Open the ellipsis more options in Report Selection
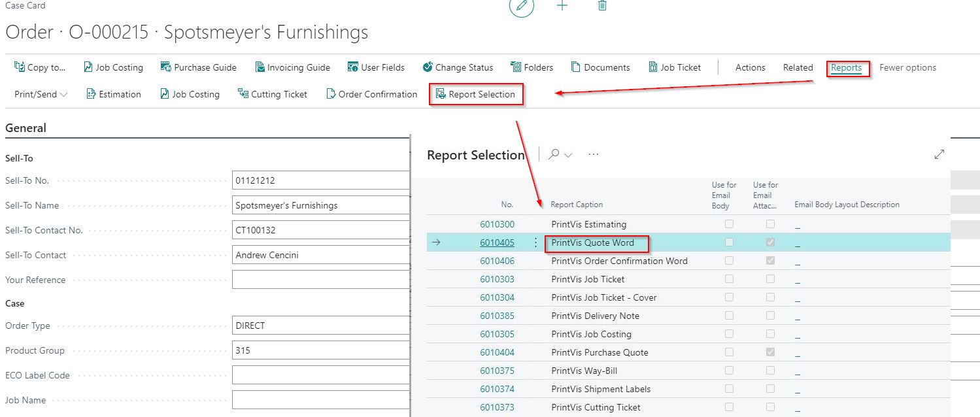980x417 pixels. click(594, 155)
